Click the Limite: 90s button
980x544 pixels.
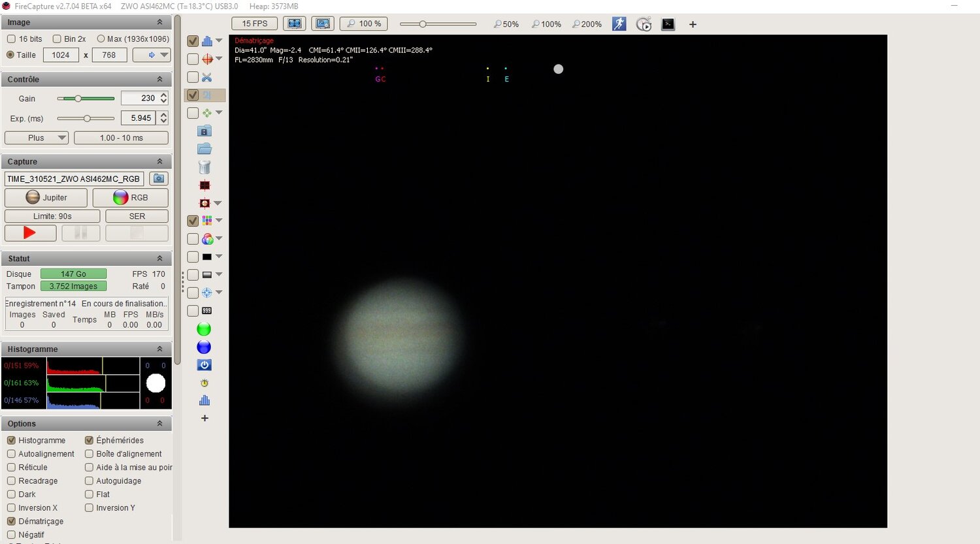52,216
